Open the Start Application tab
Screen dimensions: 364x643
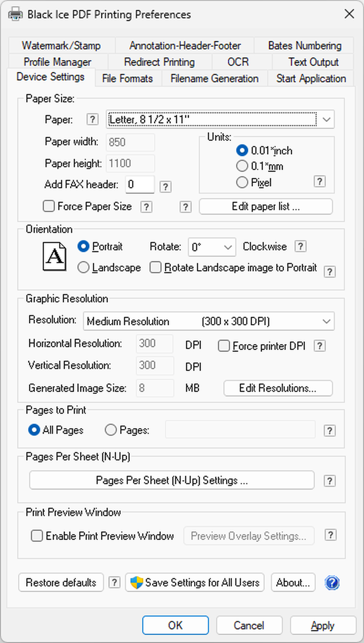(x=311, y=79)
